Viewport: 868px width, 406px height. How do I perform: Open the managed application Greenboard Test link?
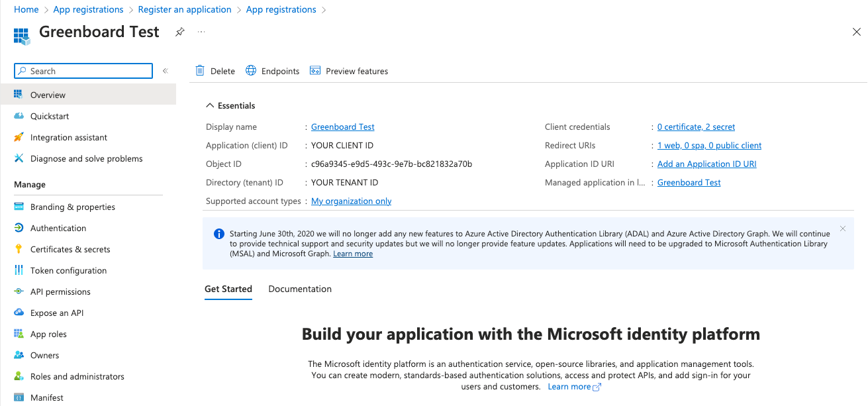(689, 182)
